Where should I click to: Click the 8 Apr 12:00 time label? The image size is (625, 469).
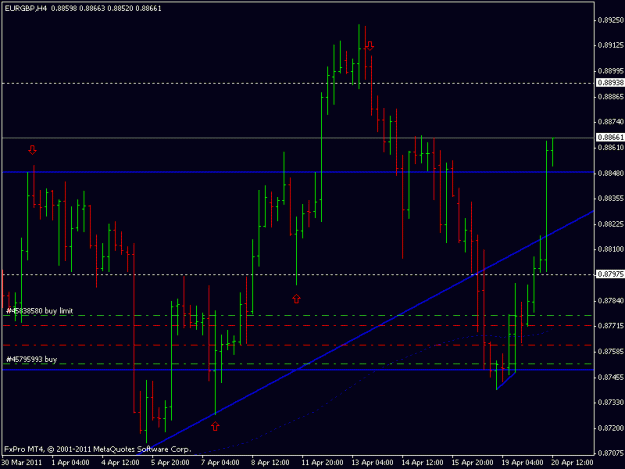(270, 463)
